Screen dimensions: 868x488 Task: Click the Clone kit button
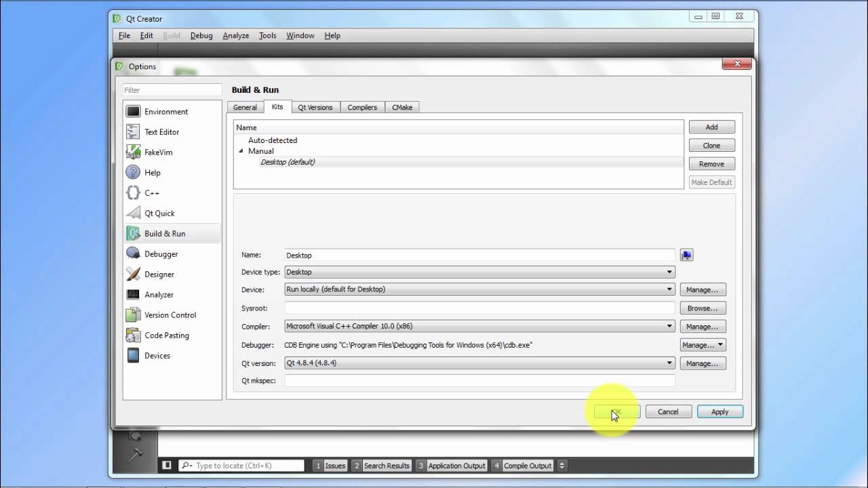point(711,145)
